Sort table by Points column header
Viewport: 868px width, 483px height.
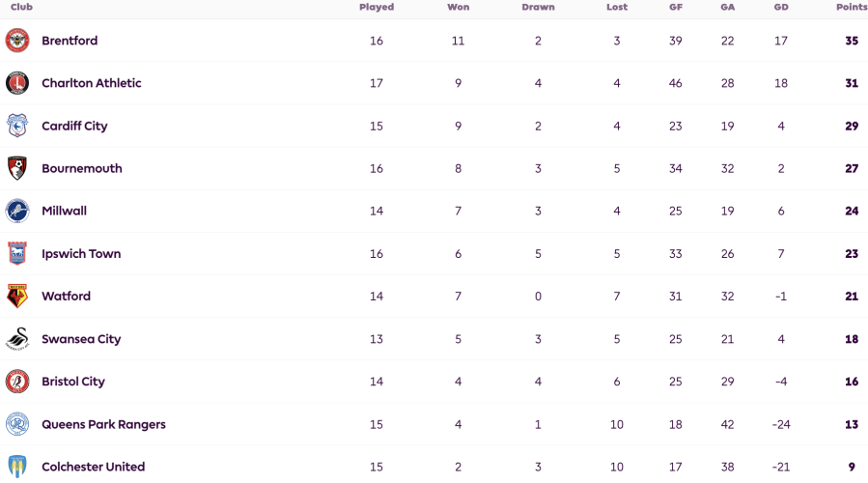pos(852,7)
